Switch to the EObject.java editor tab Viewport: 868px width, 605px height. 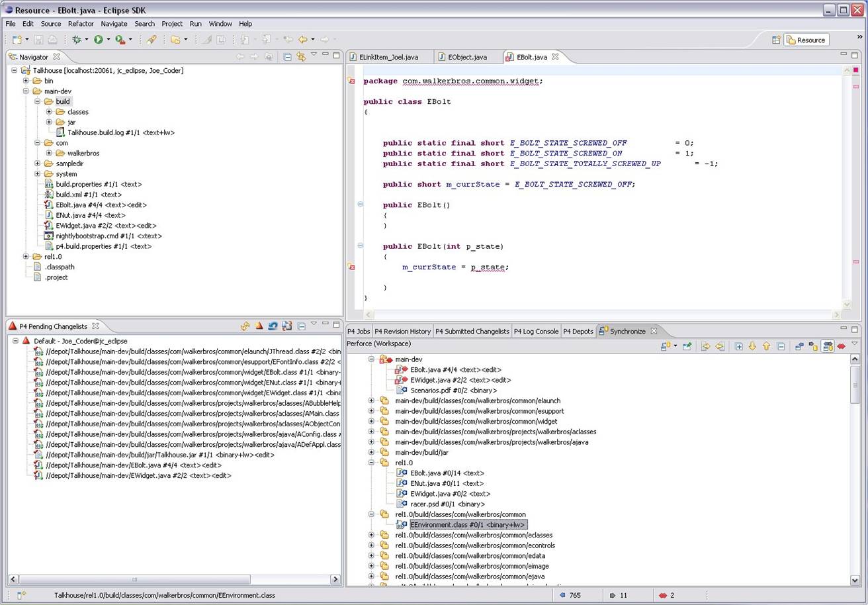click(x=467, y=57)
